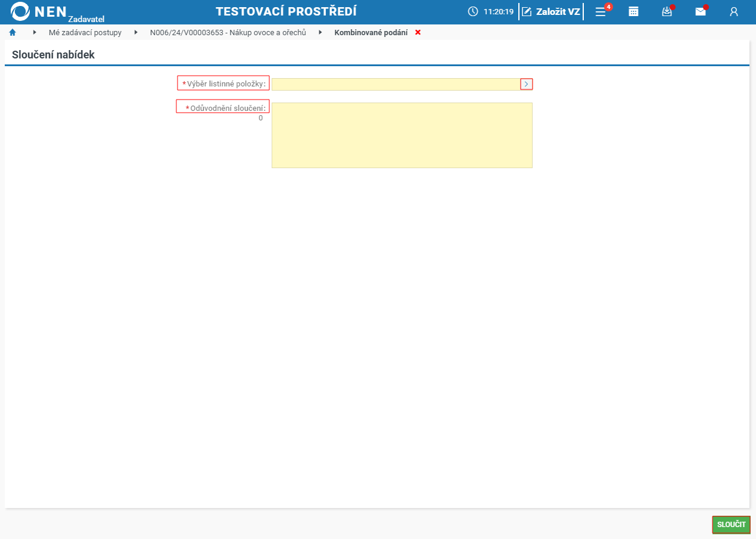Viewport: 756px width, 539px height.
Task: Click the Sloučit button
Action: tap(731, 525)
